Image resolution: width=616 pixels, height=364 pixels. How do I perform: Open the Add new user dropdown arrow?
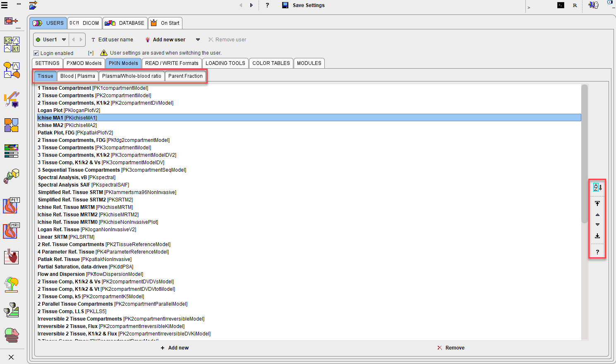coord(198,40)
